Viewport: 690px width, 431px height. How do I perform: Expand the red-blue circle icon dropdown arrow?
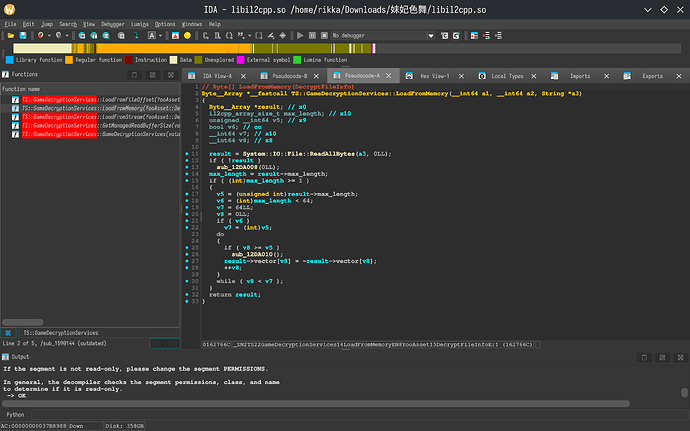(49, 36)
